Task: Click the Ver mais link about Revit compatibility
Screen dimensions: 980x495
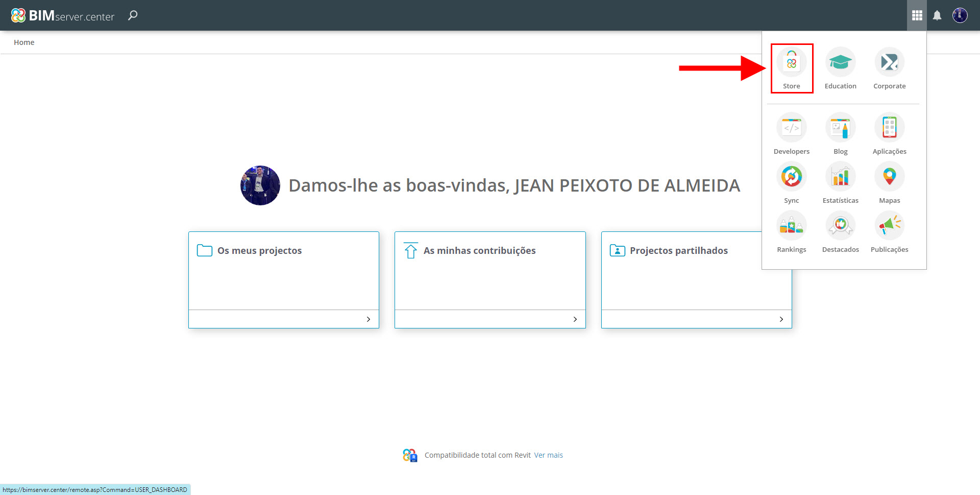Action: [x=548, y=455]
